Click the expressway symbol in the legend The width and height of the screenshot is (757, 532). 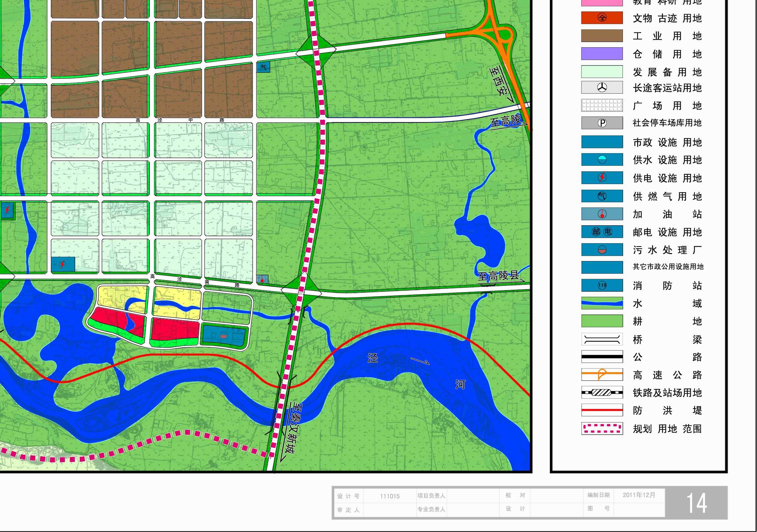click(x=602, y=375)
